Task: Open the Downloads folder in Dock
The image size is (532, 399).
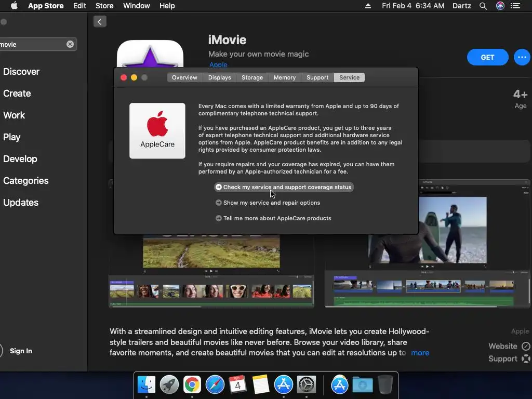Action: pyautogui.click(x=362, y=385)
